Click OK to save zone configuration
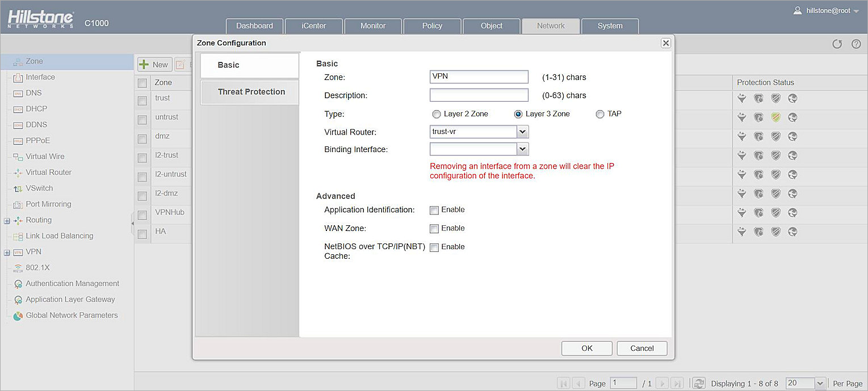Viewport: 868px width, 391px height. pos(586,348)
